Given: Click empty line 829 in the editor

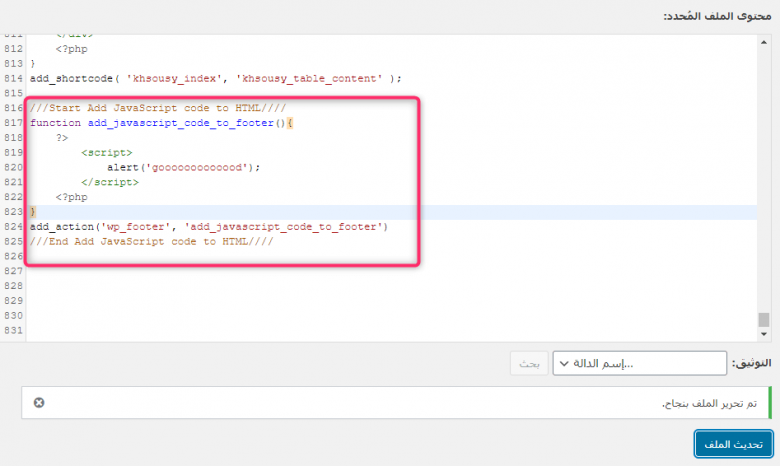Looking at the screenshot, I should click(x=300, y=300).
